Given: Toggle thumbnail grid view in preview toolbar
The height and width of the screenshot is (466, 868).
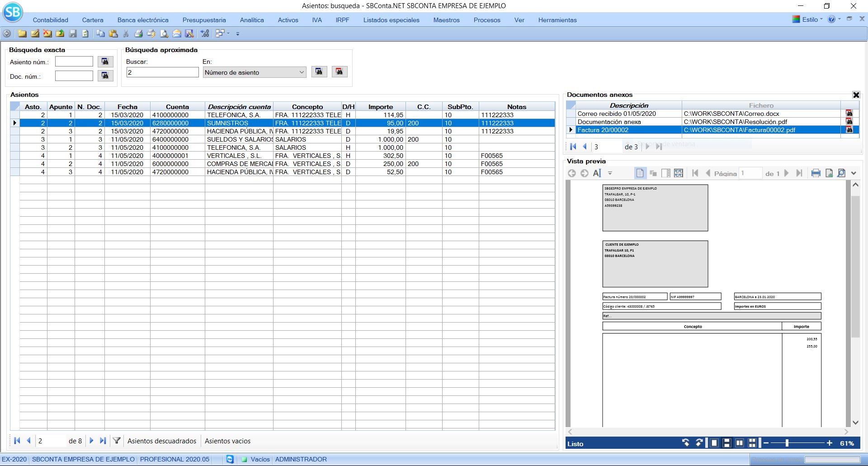Looking at the screenshot, I should (679, 173).
